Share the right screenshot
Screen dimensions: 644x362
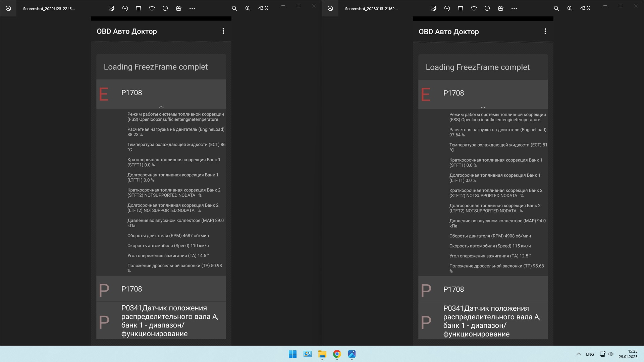point(501,8)
